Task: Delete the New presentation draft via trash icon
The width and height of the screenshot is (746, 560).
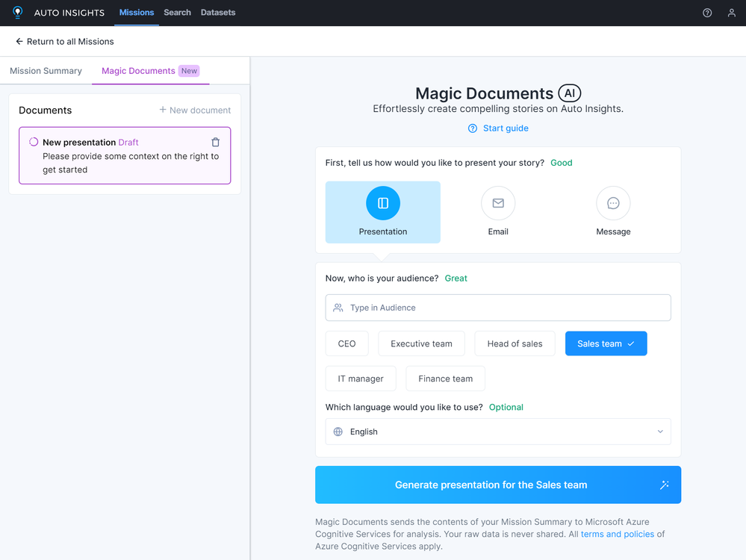Action: coord(216,143)
